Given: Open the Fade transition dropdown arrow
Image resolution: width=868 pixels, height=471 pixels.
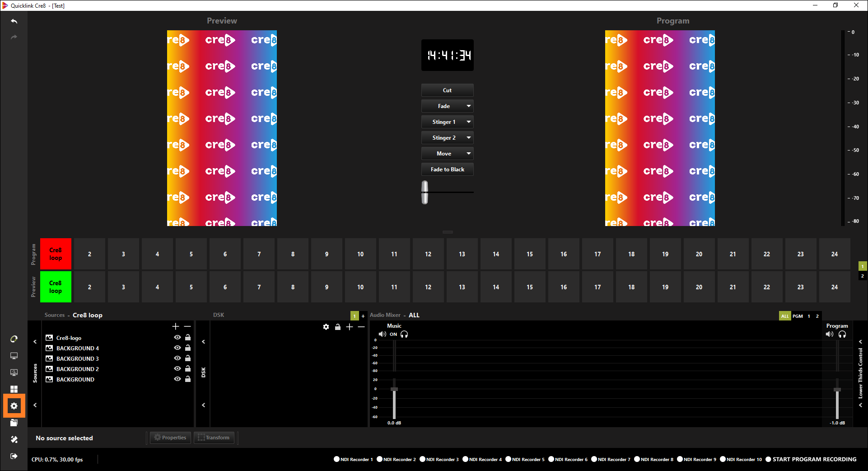Looking at the screenshot, I should click(469, 106).
